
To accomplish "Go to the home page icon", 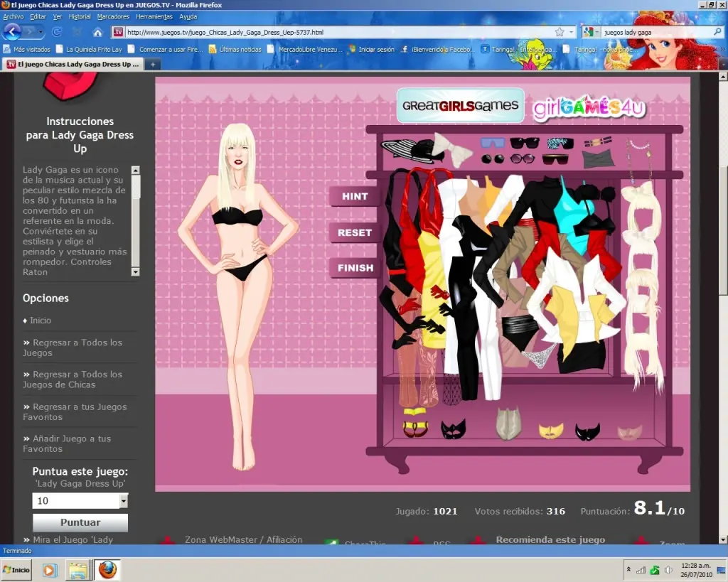I will point(97,33).
